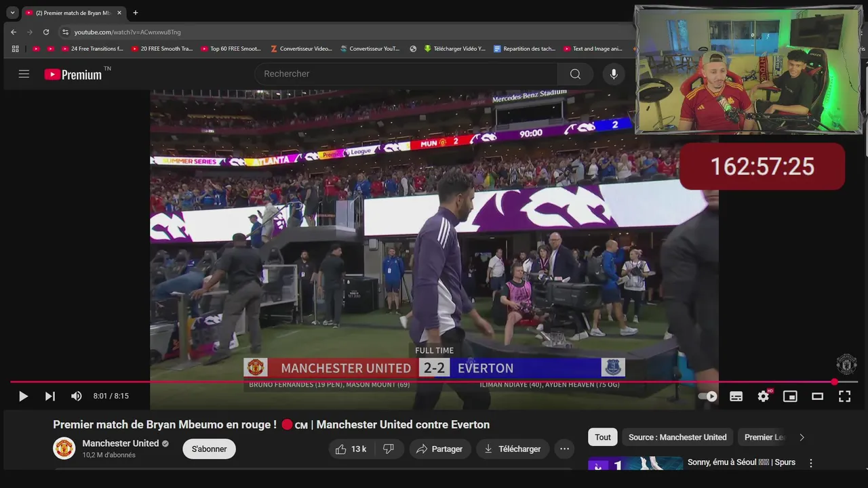Open Repartition des tach... bookmark

525,49
